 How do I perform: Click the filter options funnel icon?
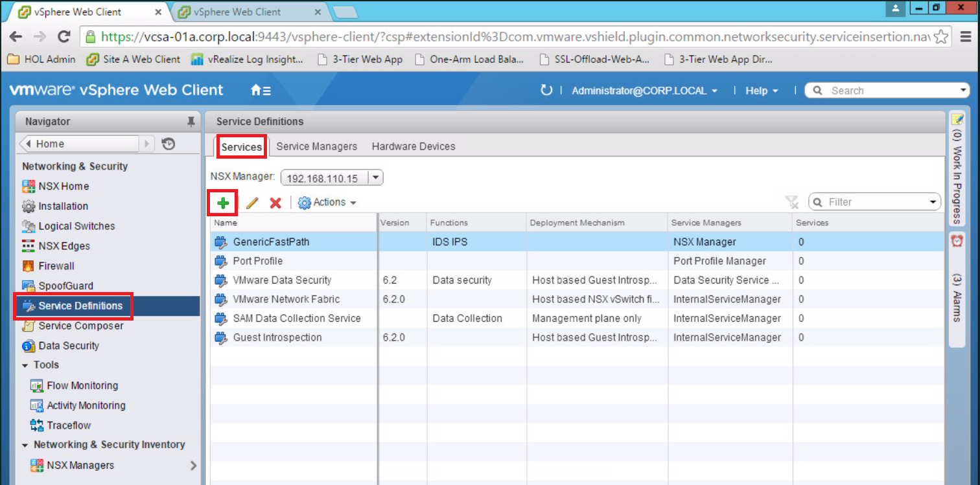(792, 203)
